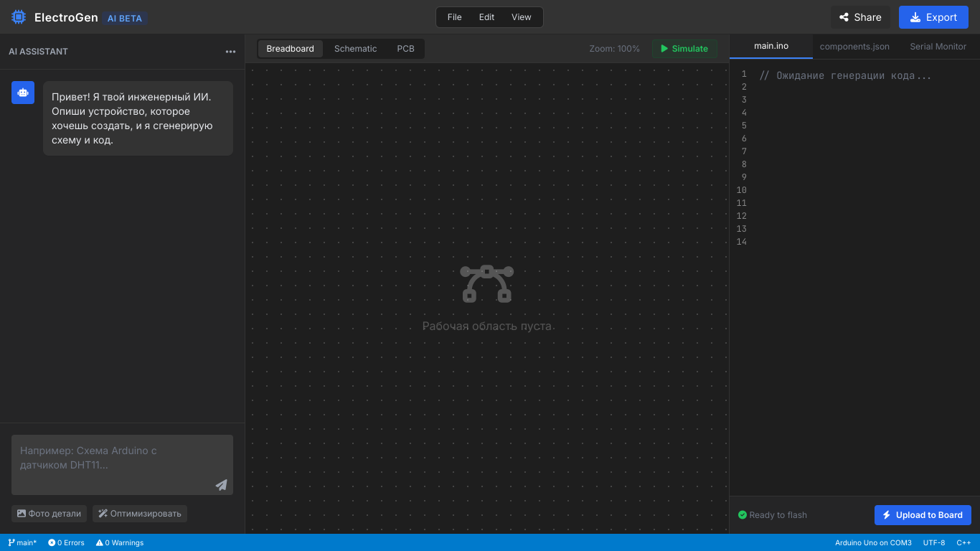This screenshot has height=551, width=980.
Task: Focus the AI prompt text input field
Action: (x=115, y=458)
